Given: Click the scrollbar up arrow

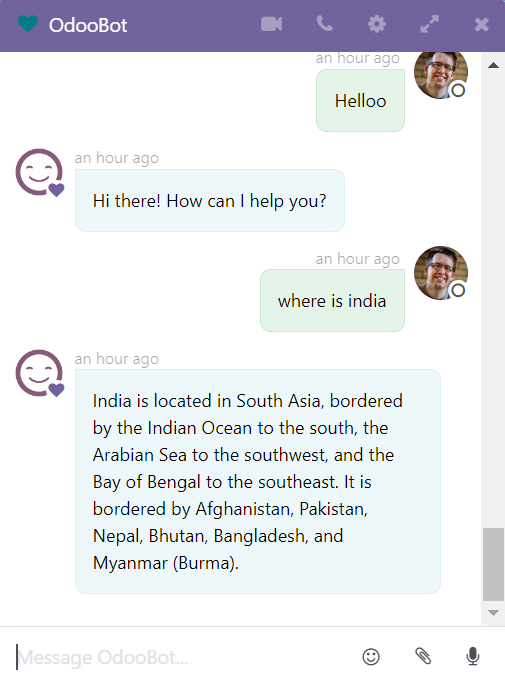Looking at the screenshot, I should [x=493, y=65].
